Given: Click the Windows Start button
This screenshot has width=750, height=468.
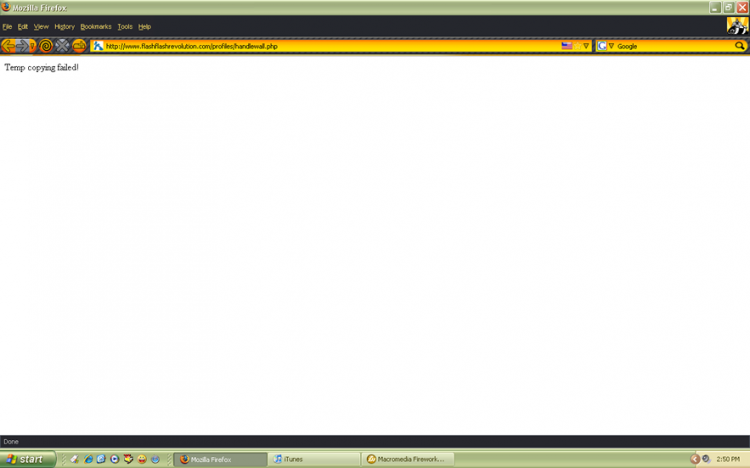Looking at the screenshot, I should [x=27, y=459].
